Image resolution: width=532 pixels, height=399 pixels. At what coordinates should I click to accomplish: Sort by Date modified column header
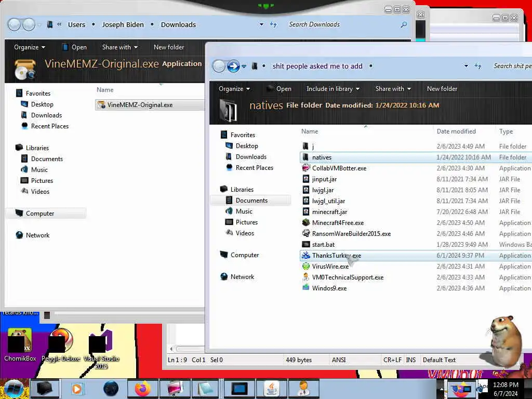(x=456, y=131)
